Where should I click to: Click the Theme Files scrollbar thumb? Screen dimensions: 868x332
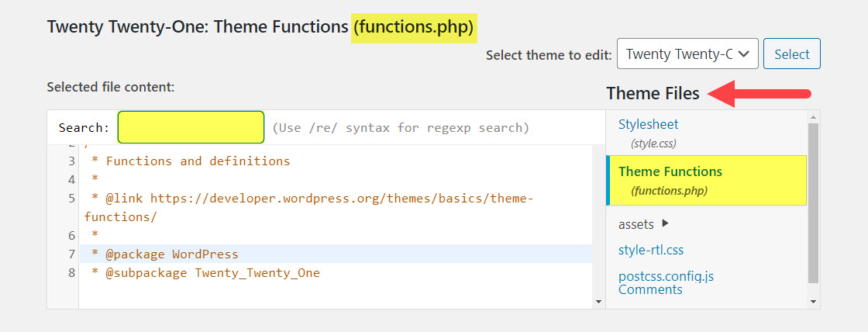[813, 202]
